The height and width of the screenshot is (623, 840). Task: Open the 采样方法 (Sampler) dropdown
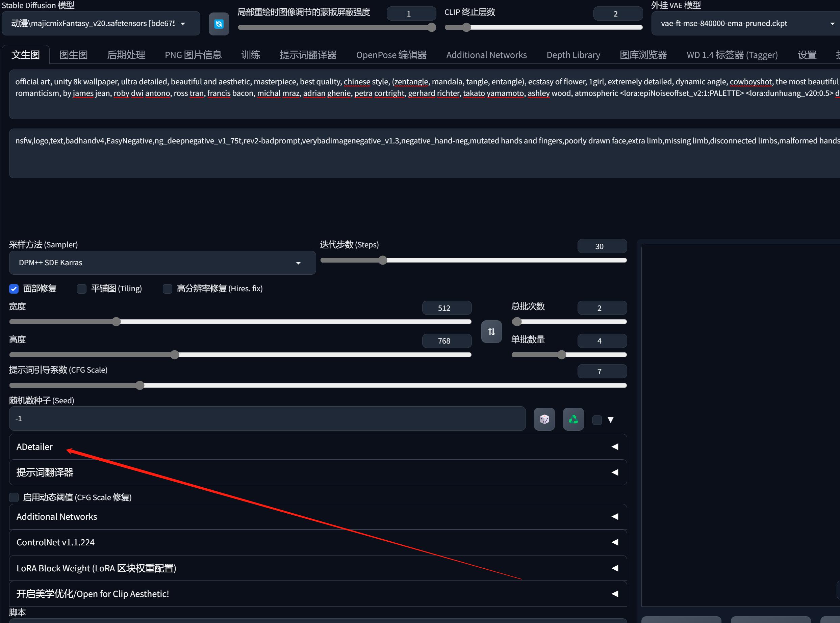point(162,263)
